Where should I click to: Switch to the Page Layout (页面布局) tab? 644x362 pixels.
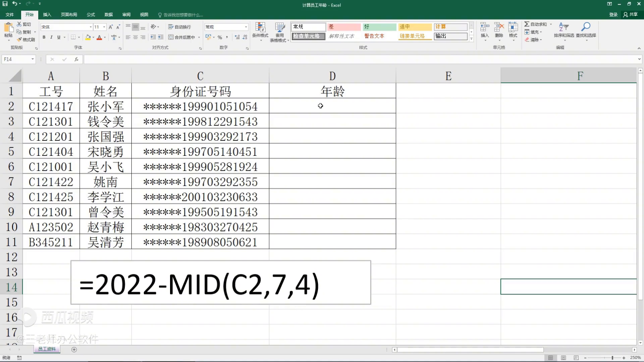[x=69, y=15]
